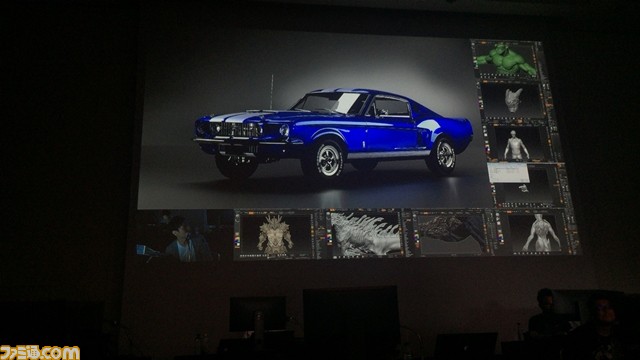Click the color picker in scaly creature viewport
Screen dimensions: 640x360
[415, 236]
